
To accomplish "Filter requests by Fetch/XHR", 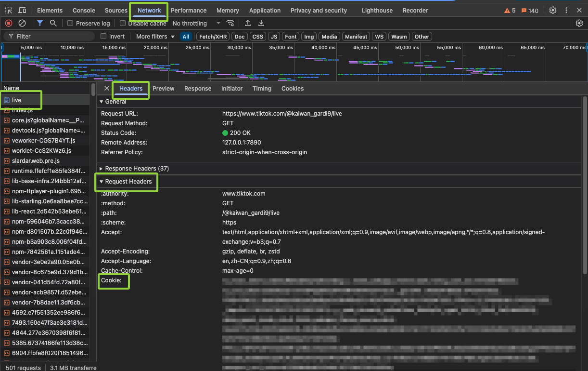I will pyautogui.click(x=213, y=37).
